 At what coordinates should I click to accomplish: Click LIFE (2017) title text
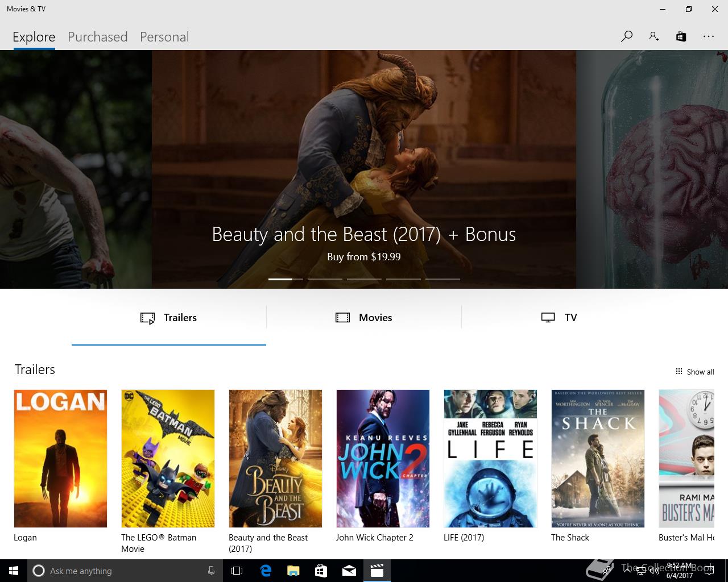click(464, 538)
